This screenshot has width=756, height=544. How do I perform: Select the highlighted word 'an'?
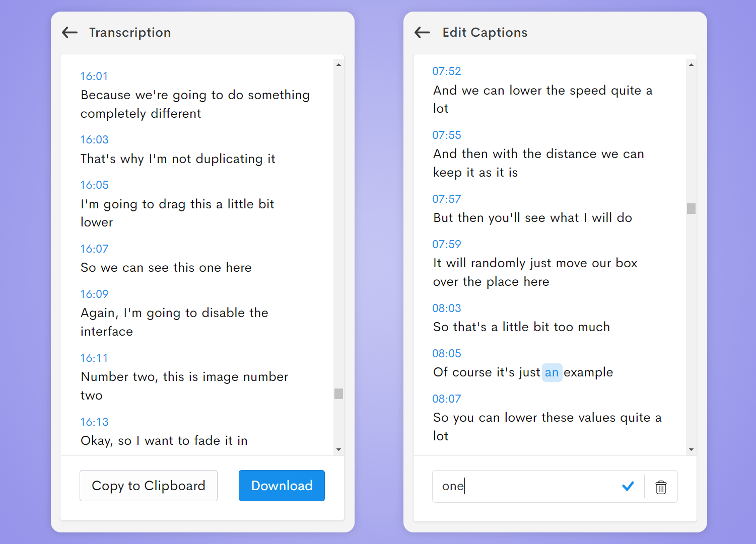tap(552, 372)
